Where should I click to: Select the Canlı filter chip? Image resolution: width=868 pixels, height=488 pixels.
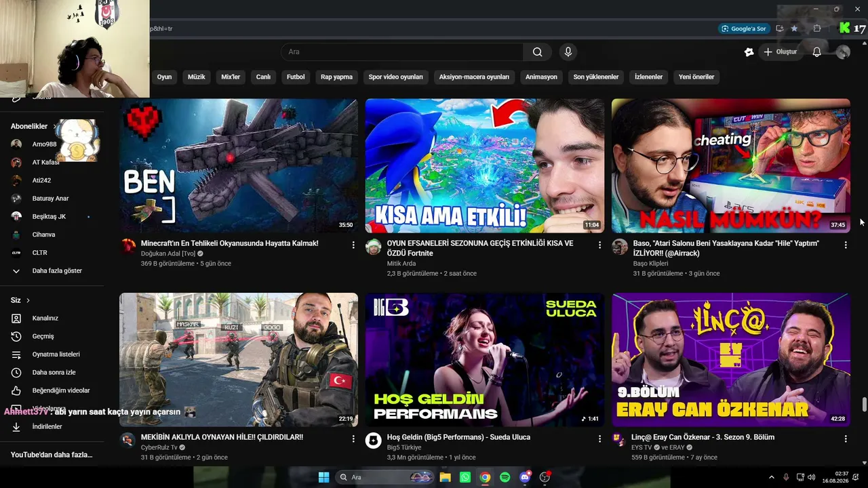263,77
